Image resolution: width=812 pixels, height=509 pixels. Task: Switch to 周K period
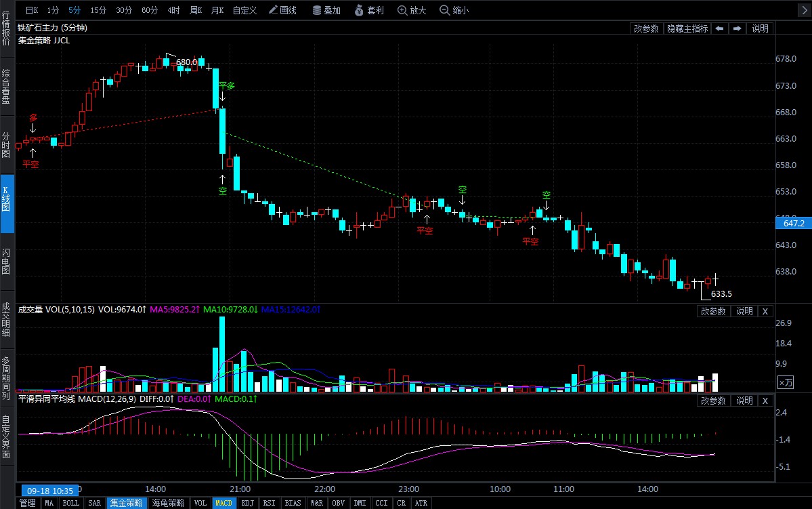click(x=196, y=10)
